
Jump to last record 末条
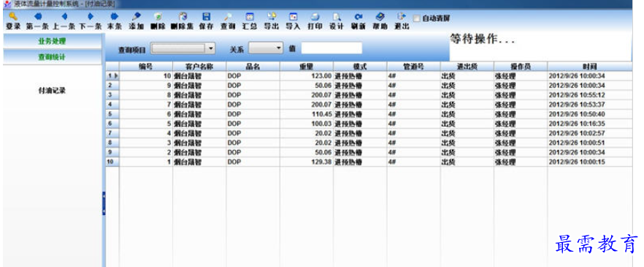pos(115,16)
